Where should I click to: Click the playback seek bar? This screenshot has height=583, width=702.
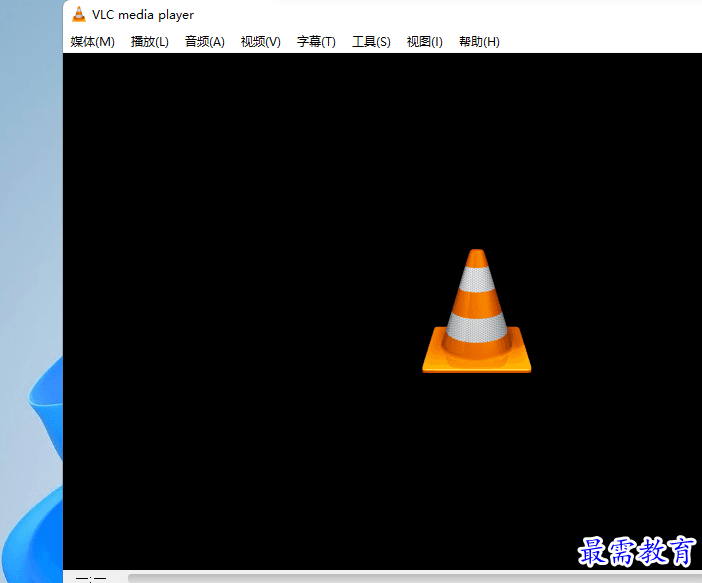[415, 579]
